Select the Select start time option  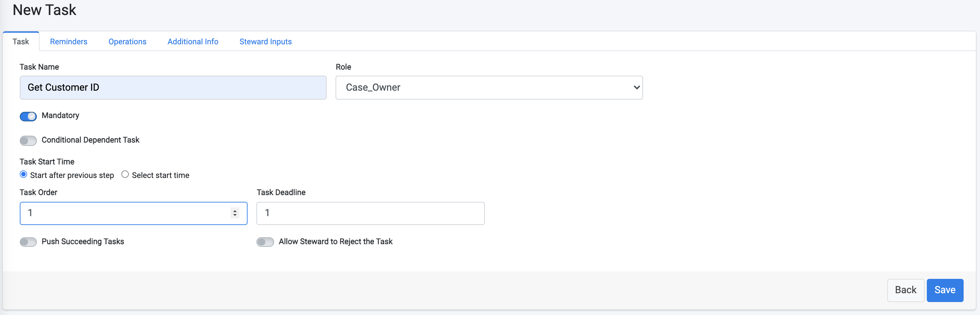(x=125, y=174)
